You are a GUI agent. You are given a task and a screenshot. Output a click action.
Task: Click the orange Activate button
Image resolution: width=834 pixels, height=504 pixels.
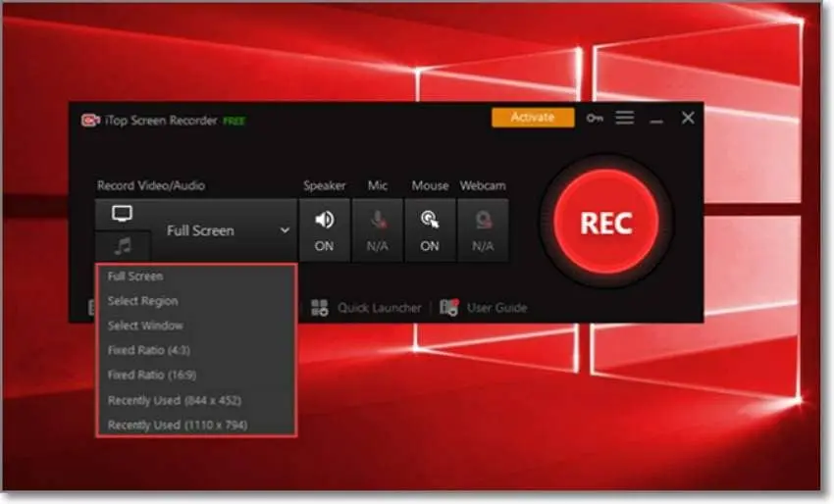[x=533, y=118]
